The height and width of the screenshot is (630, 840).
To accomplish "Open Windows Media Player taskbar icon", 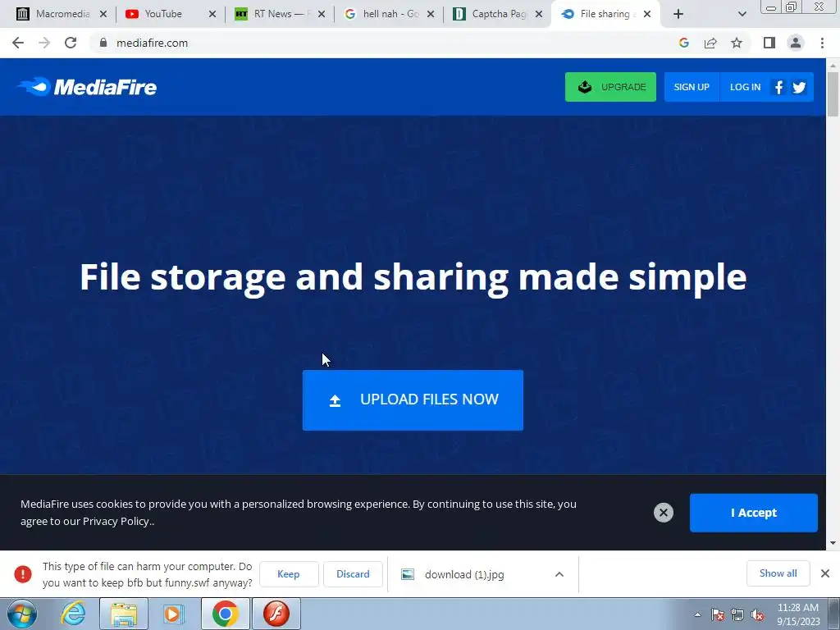I will 174,614.
